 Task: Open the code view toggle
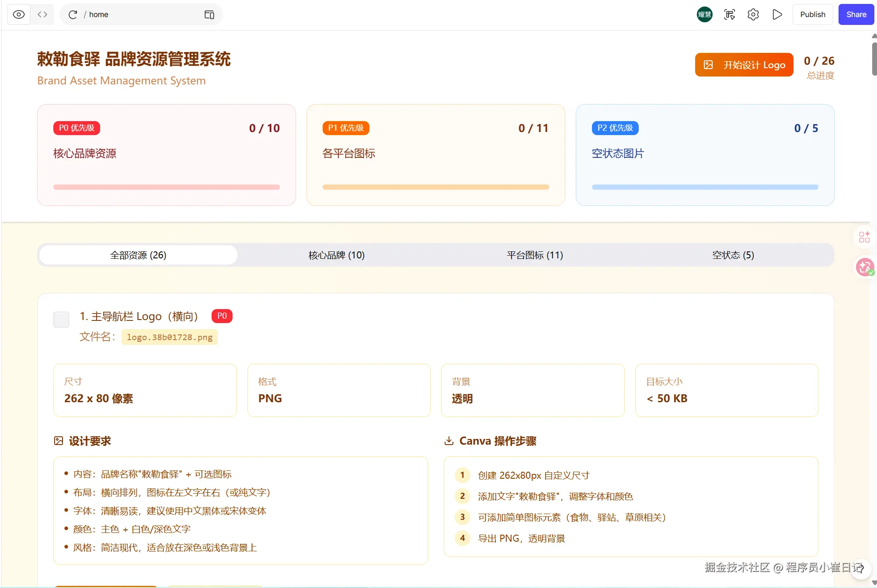(42, 14)
